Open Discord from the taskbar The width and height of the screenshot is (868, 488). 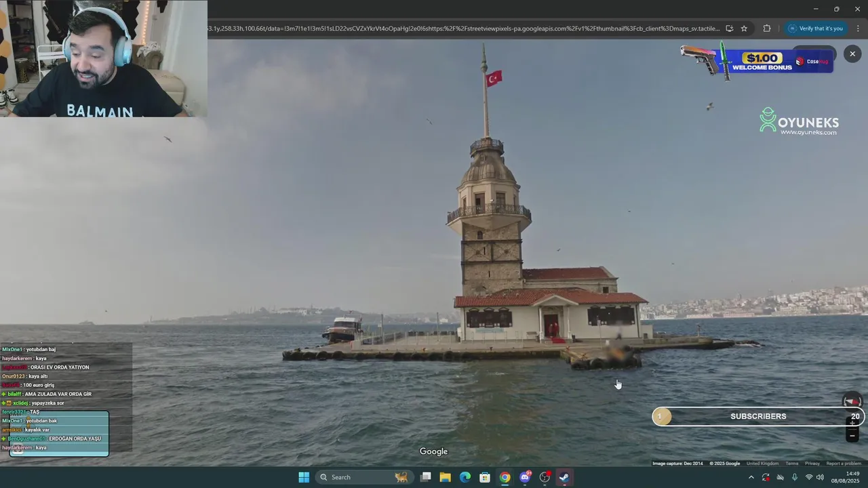[525, 477]
